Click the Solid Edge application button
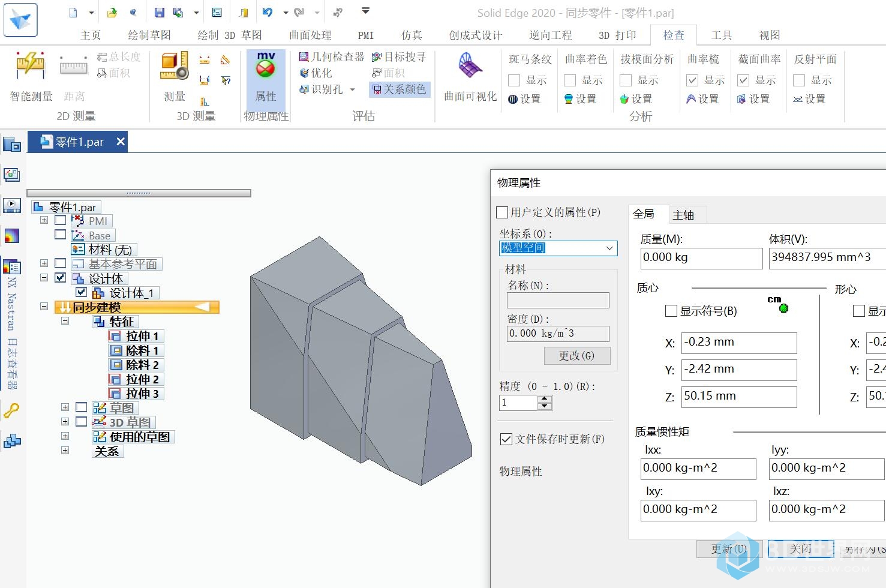 click(20, 19)
